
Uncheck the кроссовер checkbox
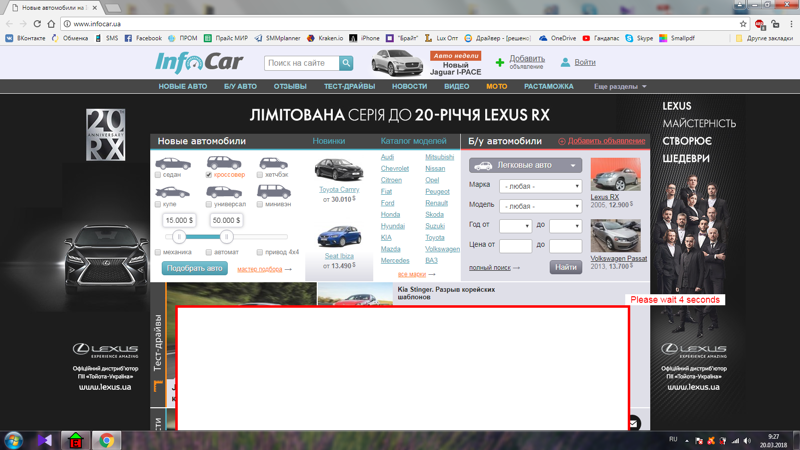[209, 175]
